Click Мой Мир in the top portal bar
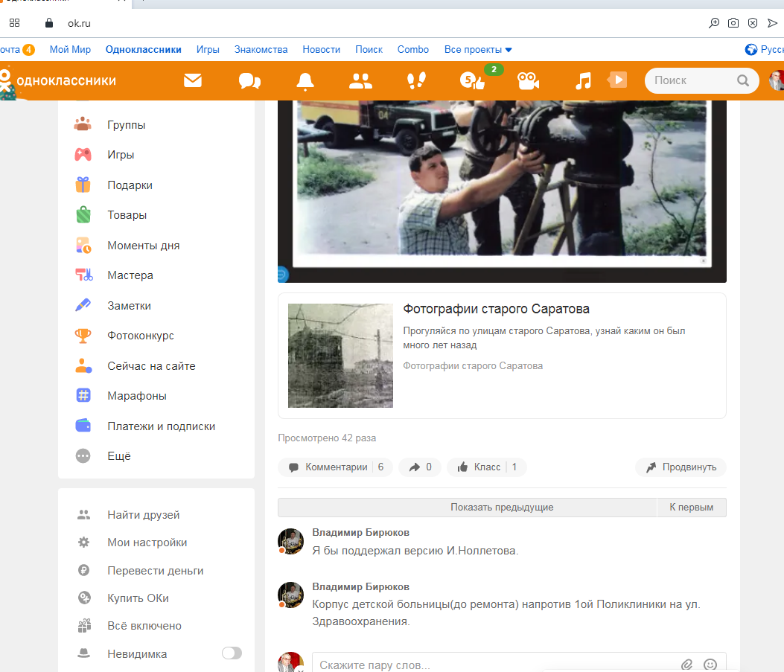 [x=70, y=49]
